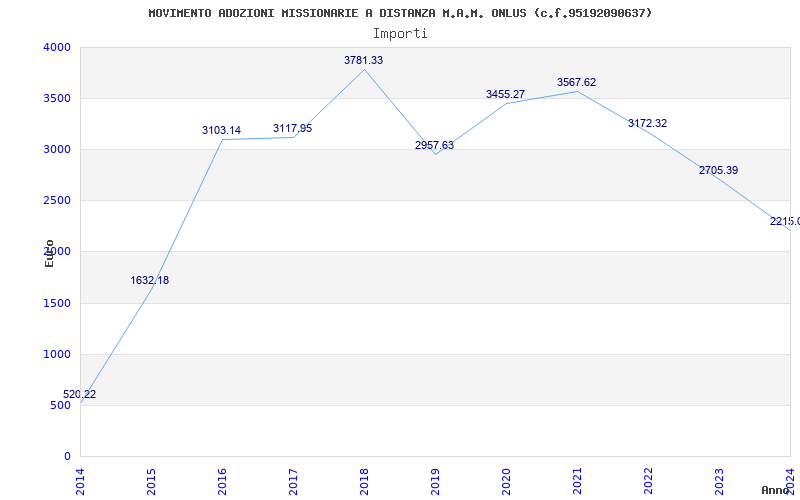Click data label 3172.32
The image size is (800, 500).
(x=647, y=123)
